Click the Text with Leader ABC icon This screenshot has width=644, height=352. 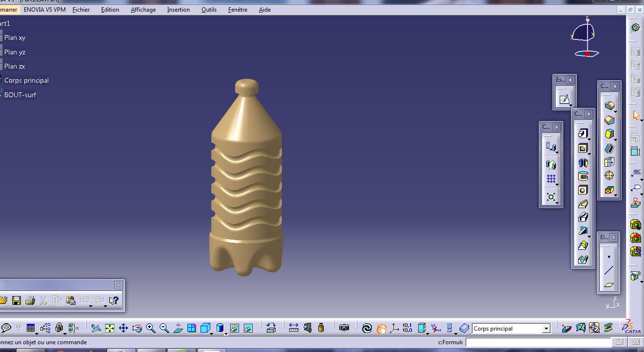[636, 173]
